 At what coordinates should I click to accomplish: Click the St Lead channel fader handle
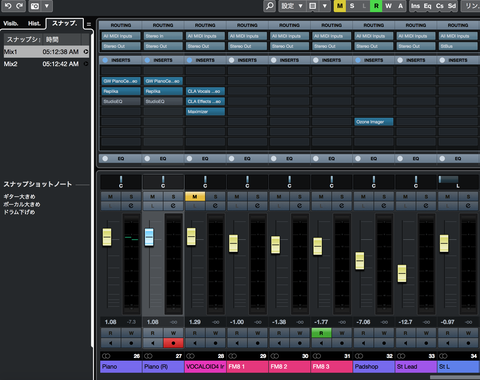point(402,273)
